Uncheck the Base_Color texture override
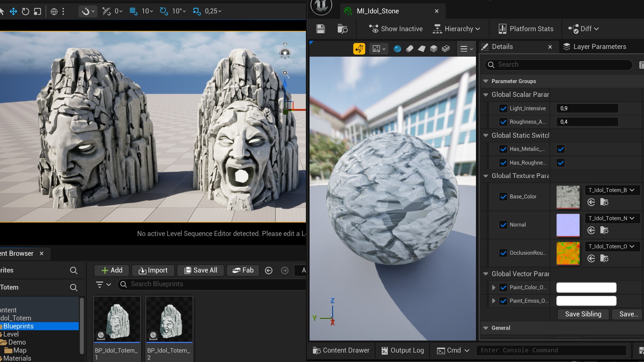Image resolution: width=644 pixels, height=362 pixels. (503, 196)
